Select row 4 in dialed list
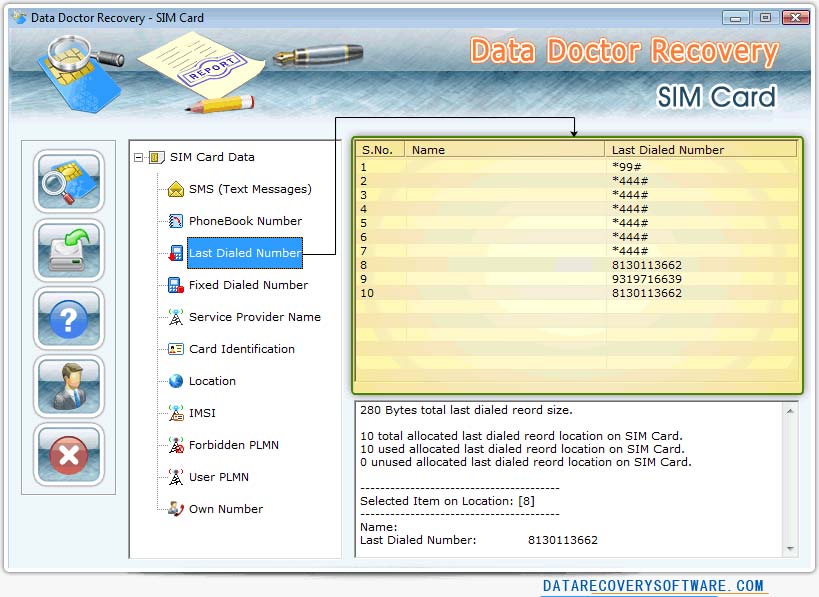 [578, 209]
